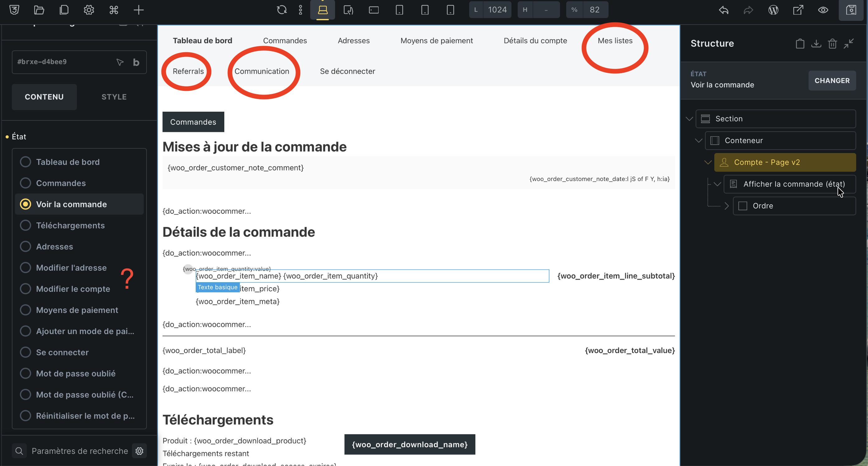Open the Adresses nav tab in canvas
The width and height of the screenshot is (868, 466).
(x=353, y=40)
